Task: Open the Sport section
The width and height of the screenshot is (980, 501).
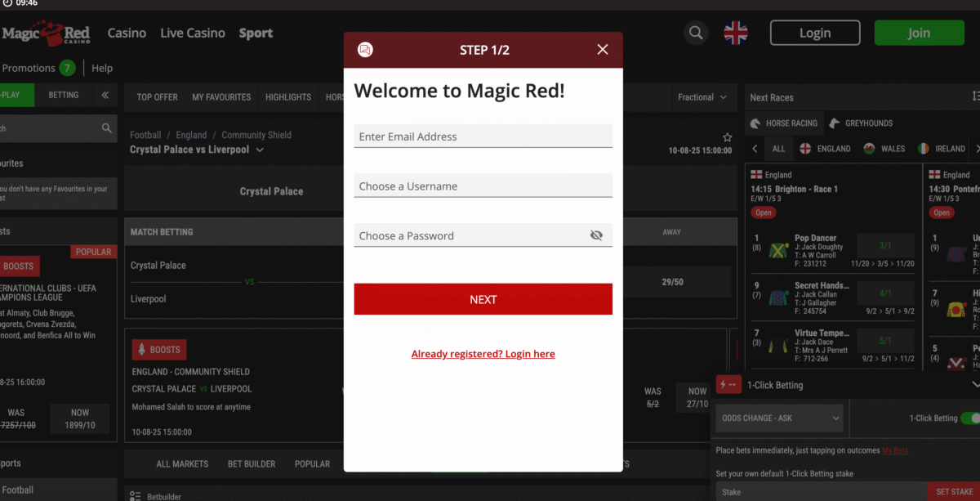Action: click(x=256, y=33)
